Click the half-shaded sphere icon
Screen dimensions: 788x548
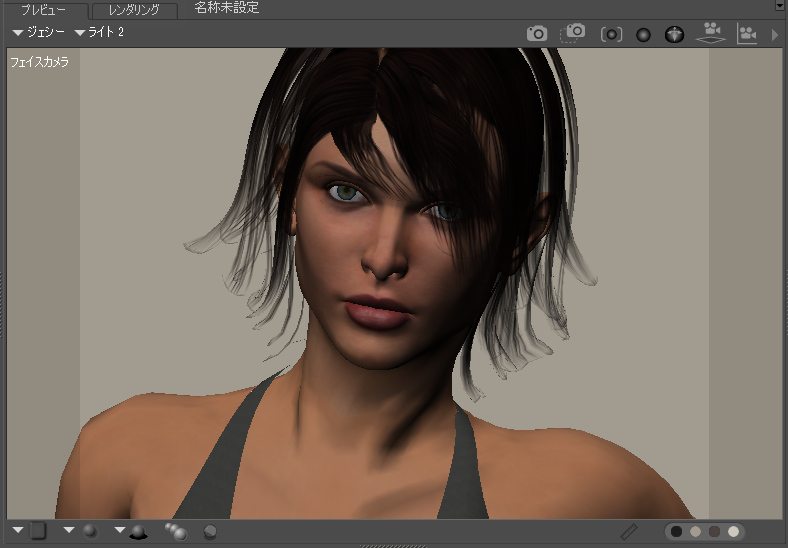pyautogui.click(x=210, y=531)
